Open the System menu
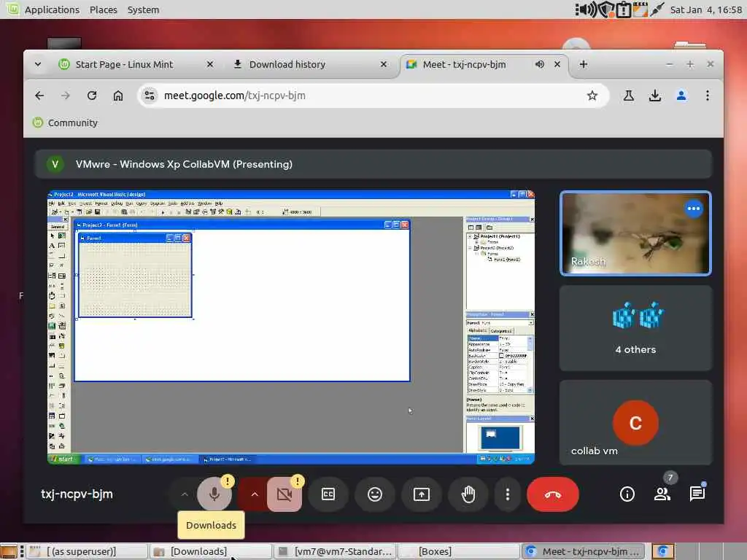This screenshot has height=560, width=747. (x=143, y=9)
